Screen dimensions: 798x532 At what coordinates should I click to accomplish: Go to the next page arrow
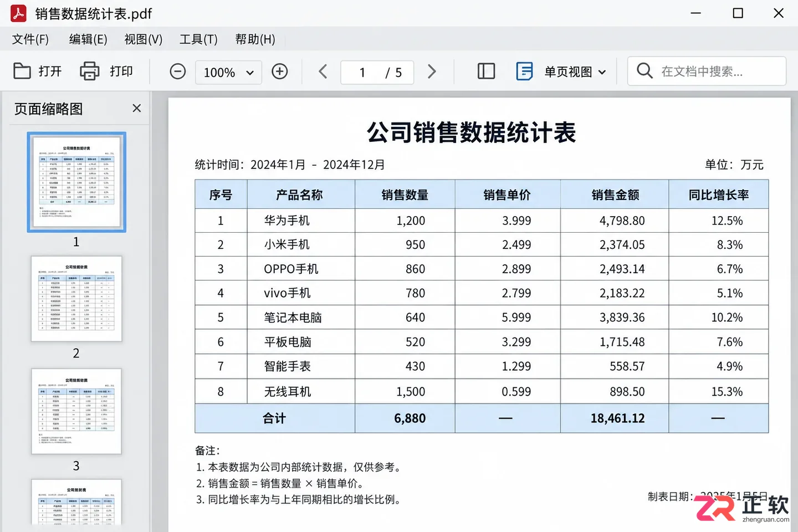pos(432,71)
